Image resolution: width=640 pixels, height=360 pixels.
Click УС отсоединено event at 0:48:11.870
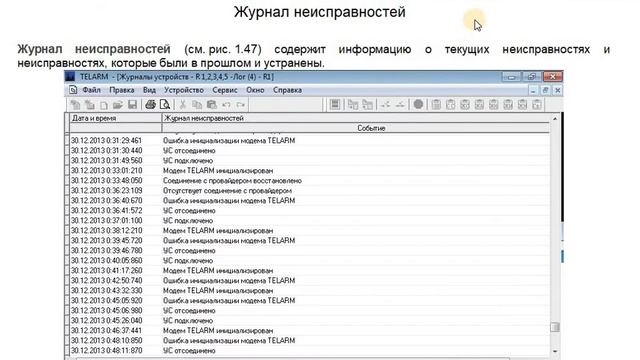pyautogui.click(x=189, y=351)
